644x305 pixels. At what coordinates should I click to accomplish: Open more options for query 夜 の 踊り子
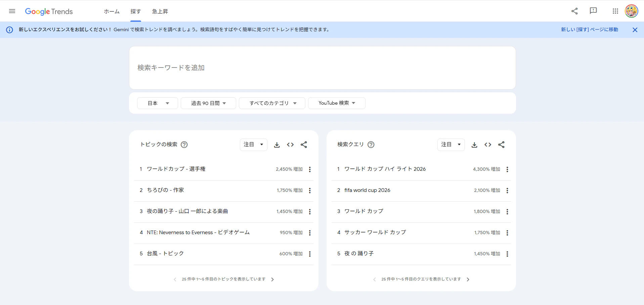[x=507, y=254]
